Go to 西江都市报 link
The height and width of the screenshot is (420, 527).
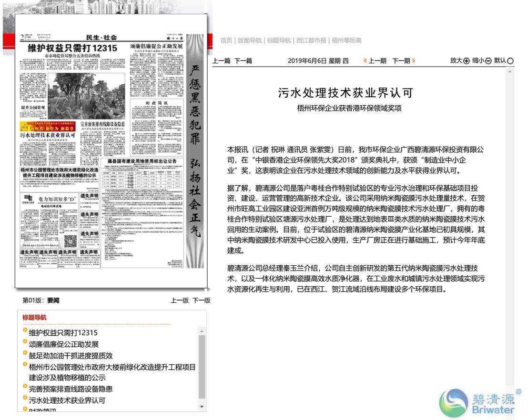[x=311, y=40]
